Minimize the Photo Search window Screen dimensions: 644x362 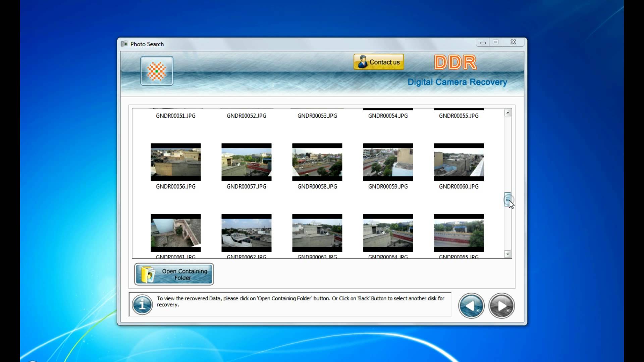point(483,42)
